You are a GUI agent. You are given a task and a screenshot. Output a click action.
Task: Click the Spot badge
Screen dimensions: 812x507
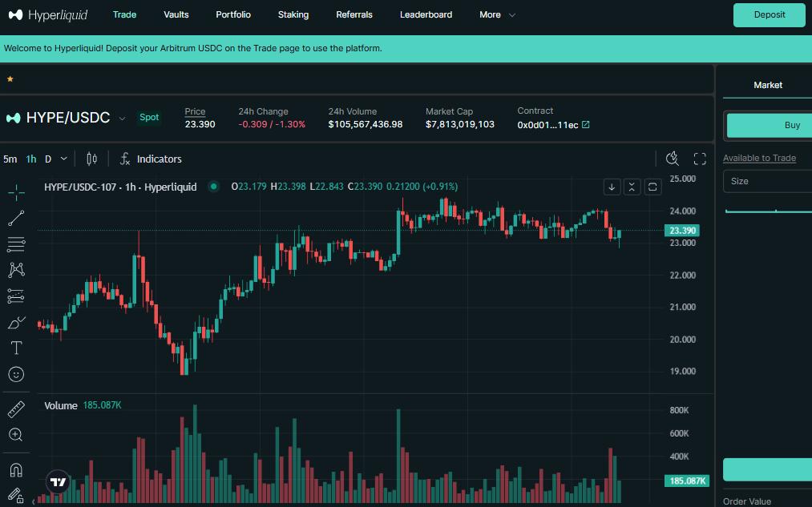tap(149, 118)
